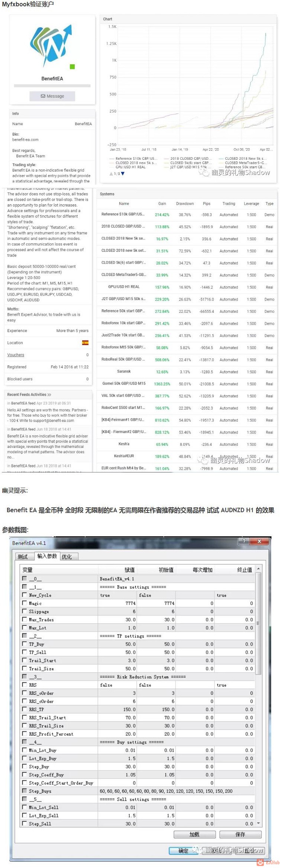Open the Vouchers link
Screen dimensions: 283x868
click(16, 355)
